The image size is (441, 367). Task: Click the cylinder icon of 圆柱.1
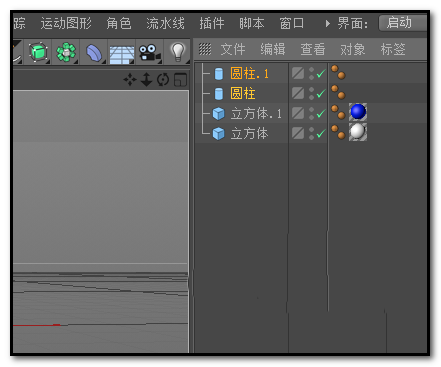219,74
